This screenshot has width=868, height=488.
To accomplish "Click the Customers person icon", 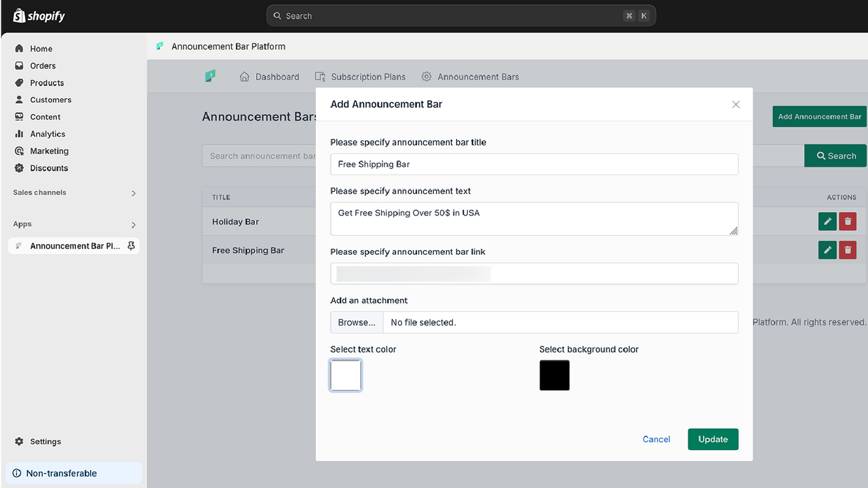I will 19,100.
